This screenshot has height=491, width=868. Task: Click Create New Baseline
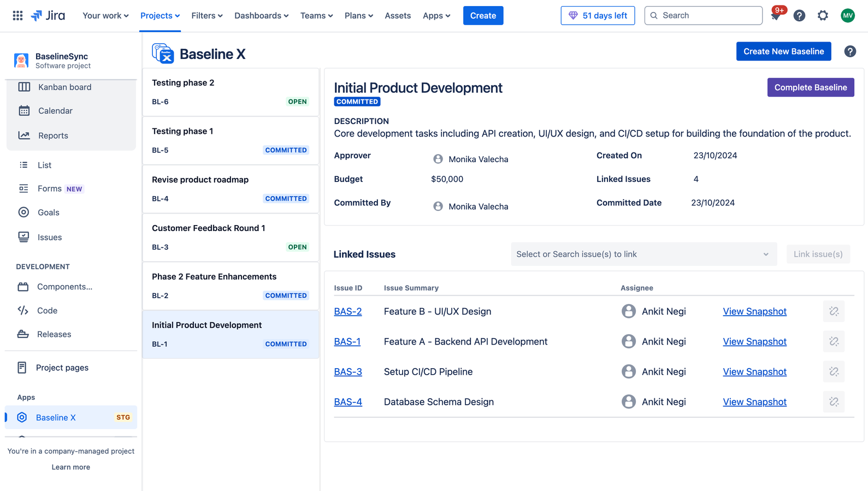783,51
